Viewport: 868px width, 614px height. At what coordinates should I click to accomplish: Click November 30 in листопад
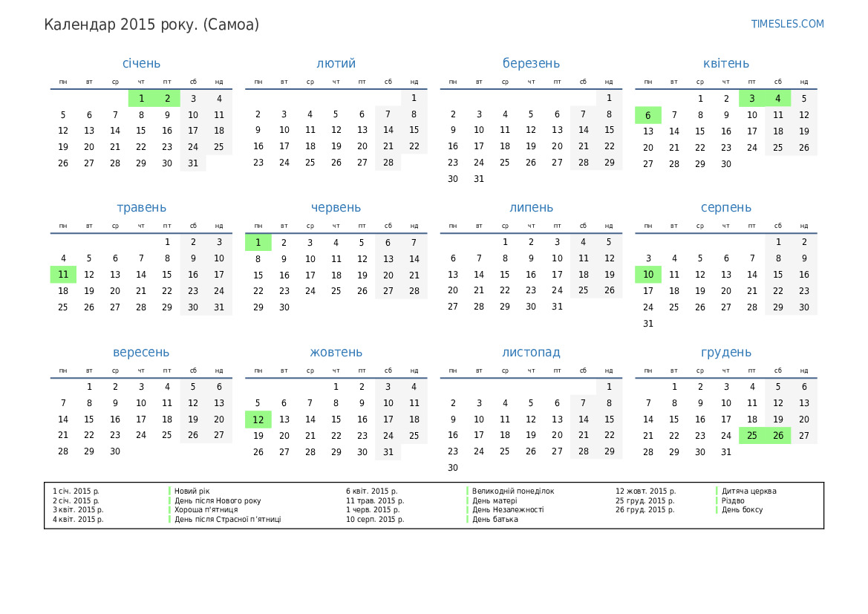tap(453, 468)
